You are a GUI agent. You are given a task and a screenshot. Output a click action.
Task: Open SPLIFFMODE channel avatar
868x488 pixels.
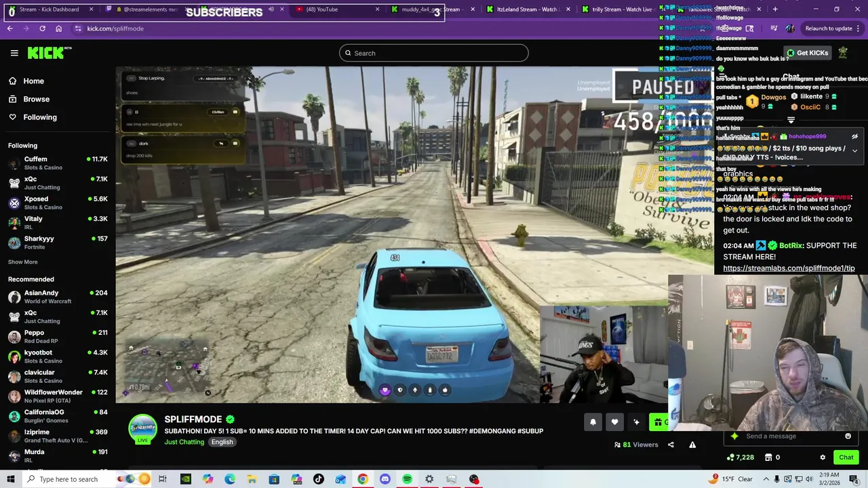click(x=142, y=429)
